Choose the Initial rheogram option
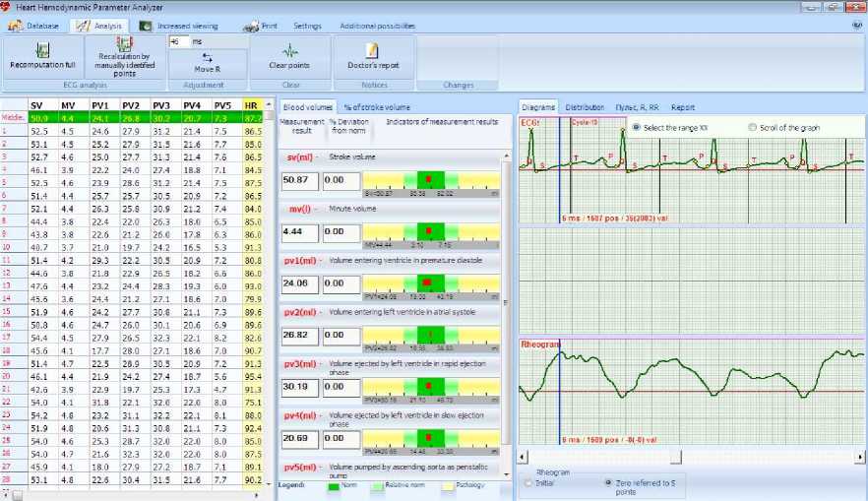 point(528,483)
